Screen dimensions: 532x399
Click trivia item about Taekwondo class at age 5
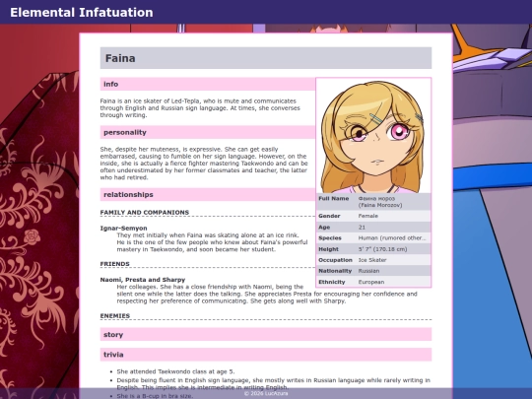[175, 371]
